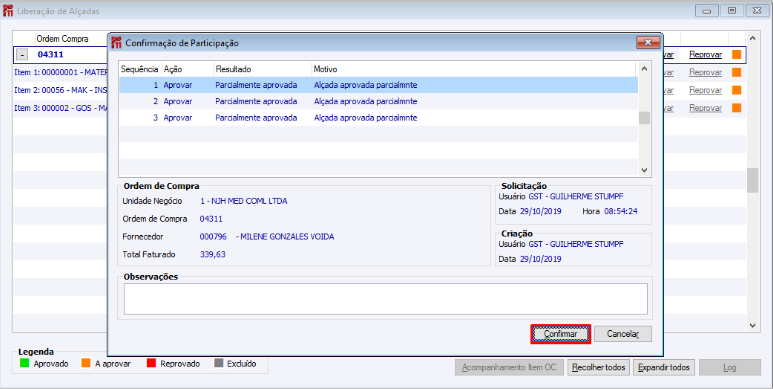Click the main window scrollbar thumb
This screenshot has width=773, height=389.
(x=752, y=180)
